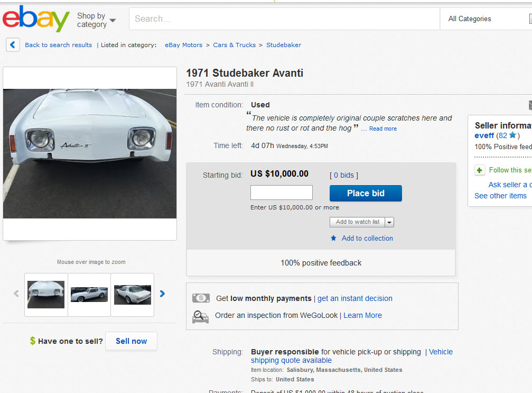Image resolution: width=532 pixels, height=393 pixels.
Task: Show next thumbnails with right arrow
Action: point(162,294)
